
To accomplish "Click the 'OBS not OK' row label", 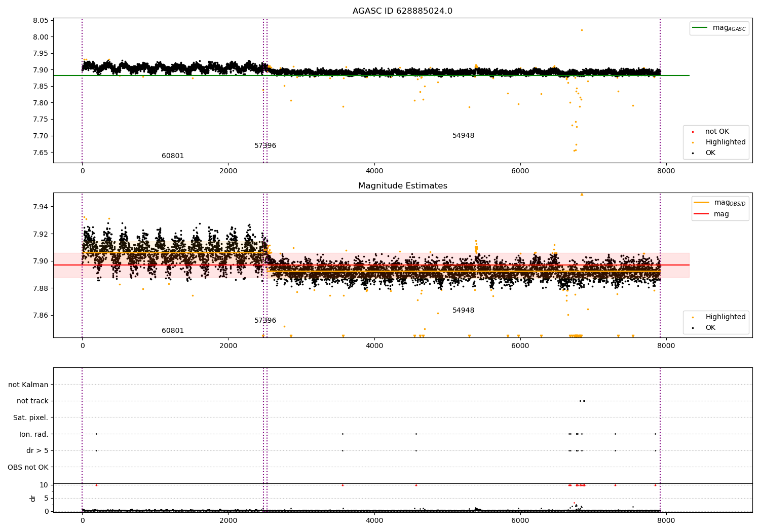I will pyautogui.click(x=28, y=467).
